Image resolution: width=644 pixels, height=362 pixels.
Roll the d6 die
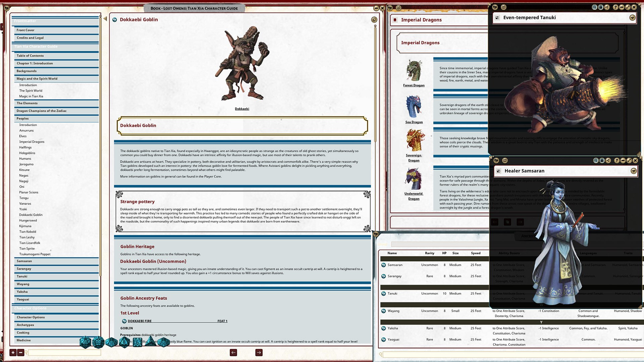pos(137,343)
